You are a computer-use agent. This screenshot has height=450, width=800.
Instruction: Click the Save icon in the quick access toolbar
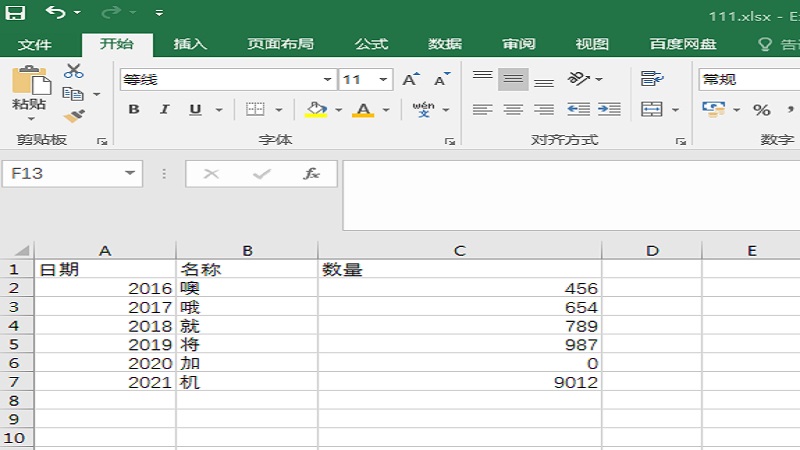(17, 13)
